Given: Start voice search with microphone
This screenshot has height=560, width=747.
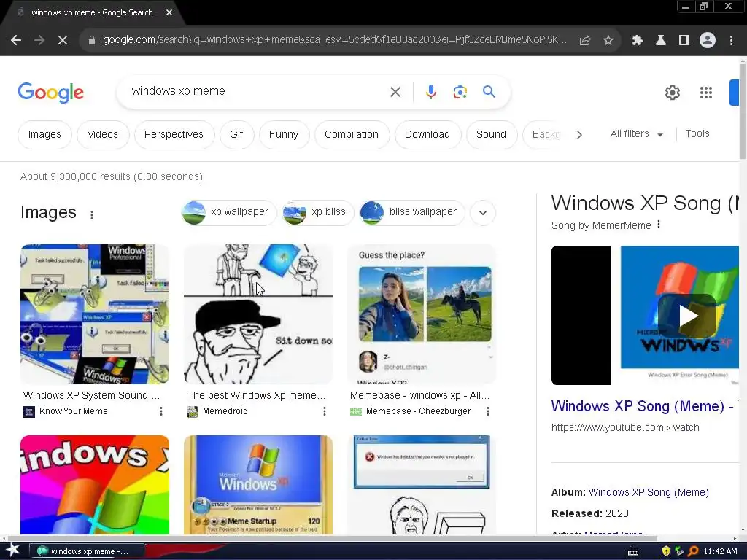Looking at the screenshot, I should click(430, 92).
